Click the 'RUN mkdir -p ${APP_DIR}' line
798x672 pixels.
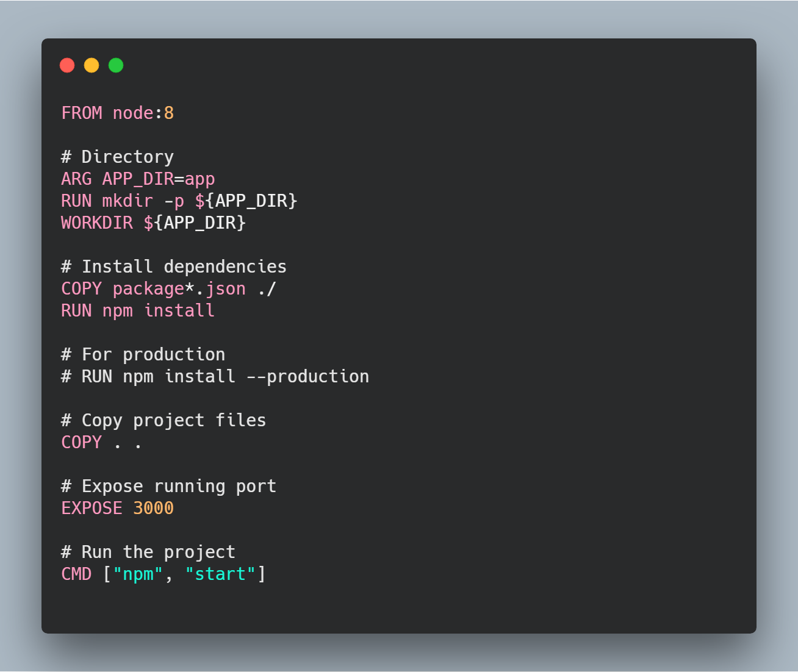click(x=179, y=201)
